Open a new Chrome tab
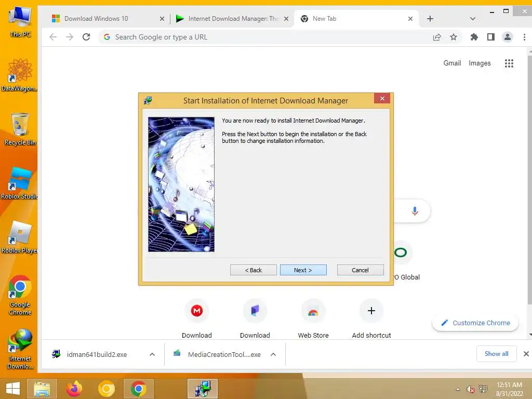Screen dimensions: 532x399 click(430, 19)
